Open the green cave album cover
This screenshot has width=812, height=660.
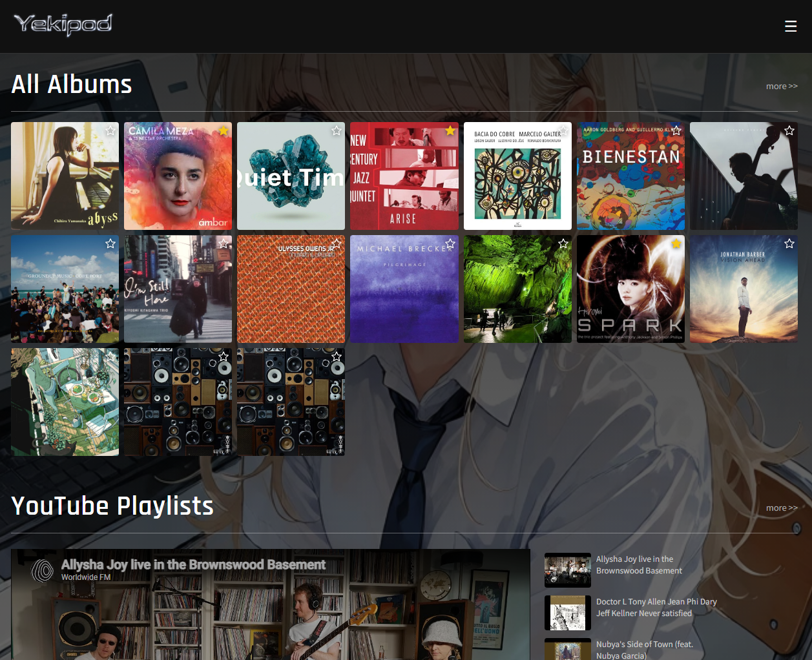517,289
